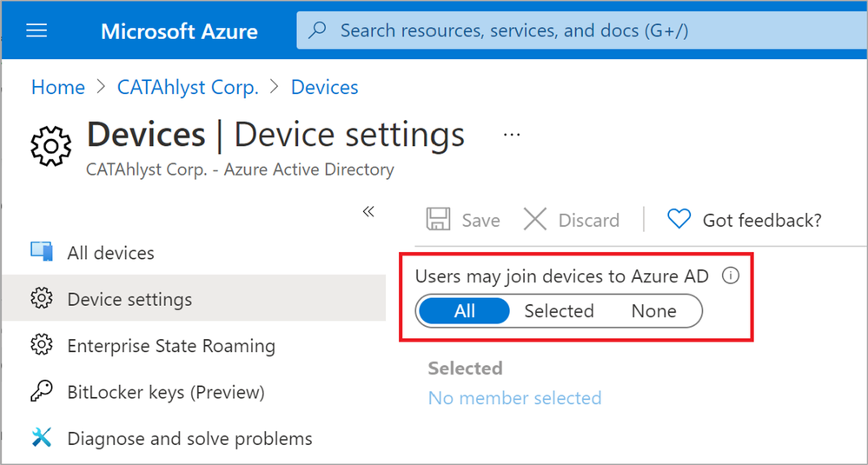Collapse the left navigation pane
Image resolution: width=868 pixels, height=465 pixels.
(368, 211)
